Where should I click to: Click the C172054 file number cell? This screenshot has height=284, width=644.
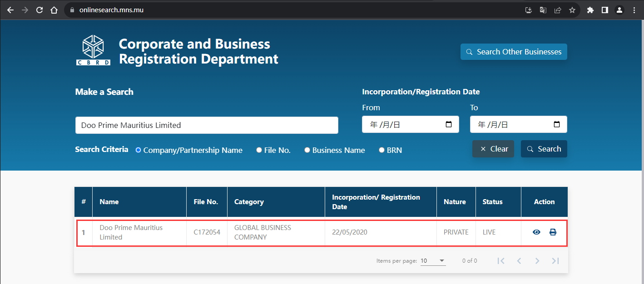click(207, 232)
